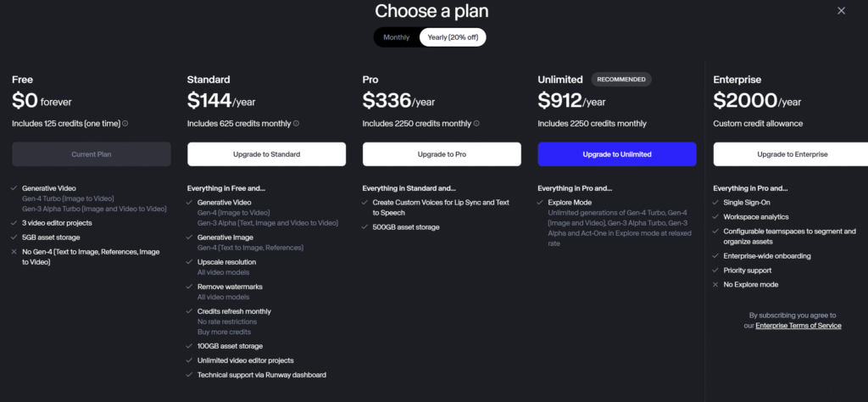Select Yearly (20% off) billing
Image resolution: width=868 pixels, height=402 pixels.
(453, 37)
